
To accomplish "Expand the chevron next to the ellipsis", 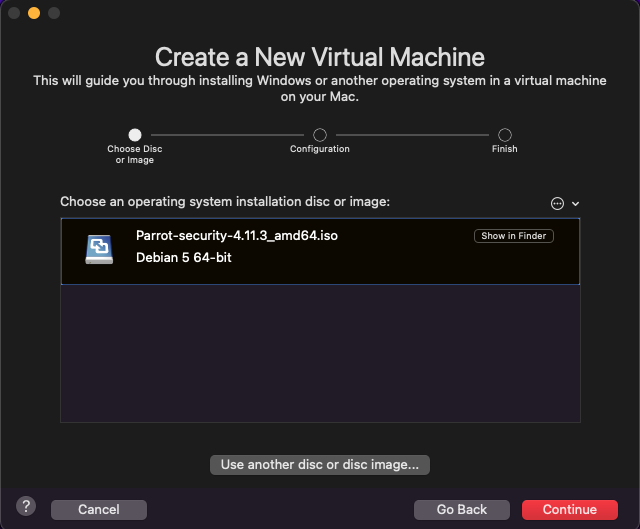I will click(575, 203).
